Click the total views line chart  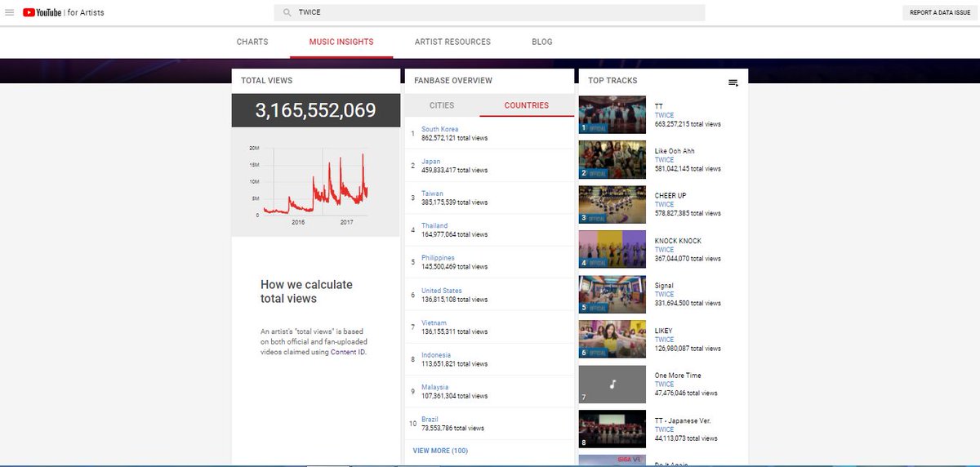(x=315, y=183)
